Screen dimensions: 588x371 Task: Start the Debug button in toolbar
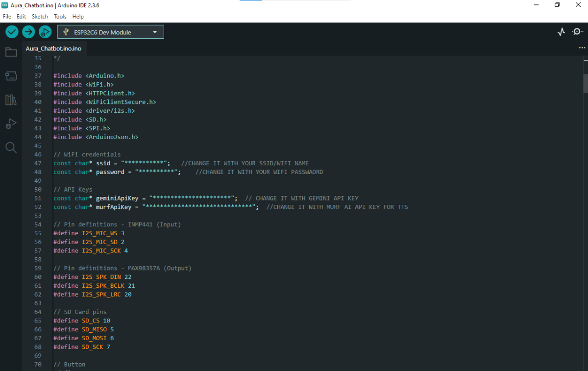pyautogui.click(x=45, y=32)
